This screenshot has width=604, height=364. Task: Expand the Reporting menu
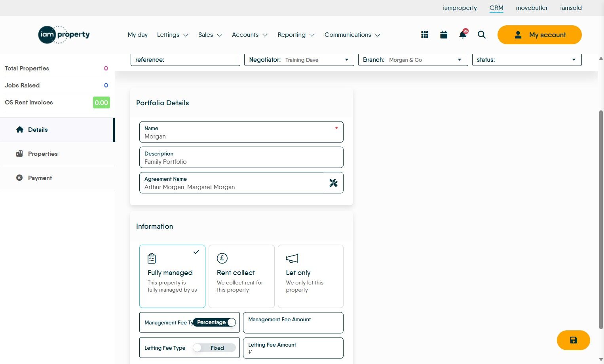296,35
